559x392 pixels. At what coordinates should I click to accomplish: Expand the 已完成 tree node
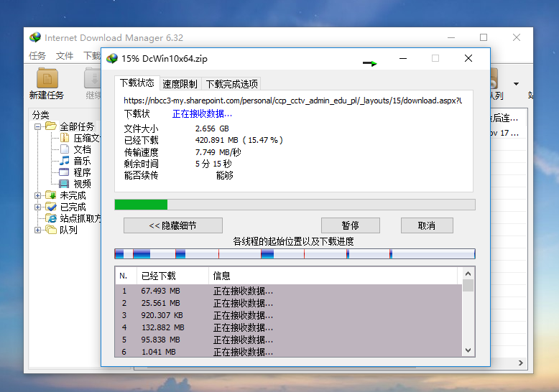click(37, 207)
